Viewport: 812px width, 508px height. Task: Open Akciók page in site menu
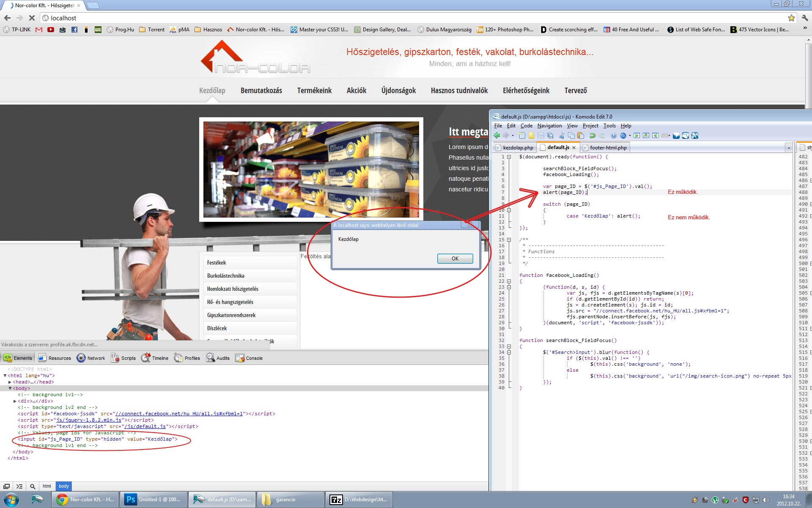[x=357, y=91]
